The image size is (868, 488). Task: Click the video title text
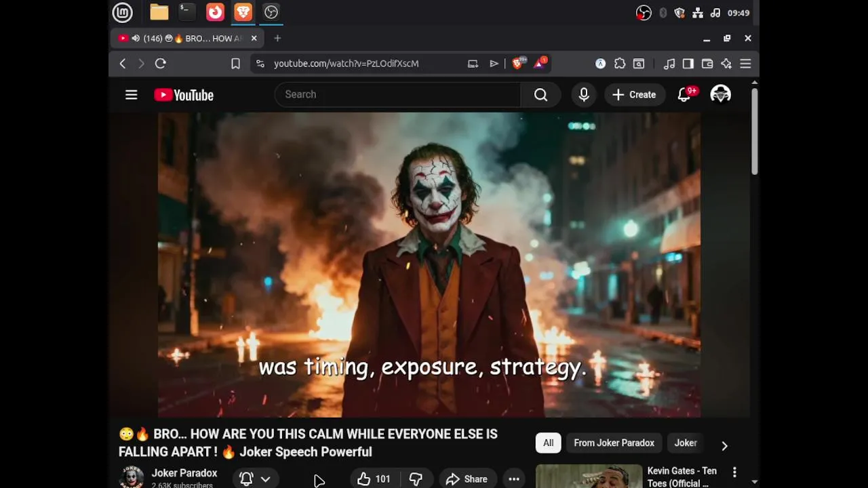click(308, 443)
